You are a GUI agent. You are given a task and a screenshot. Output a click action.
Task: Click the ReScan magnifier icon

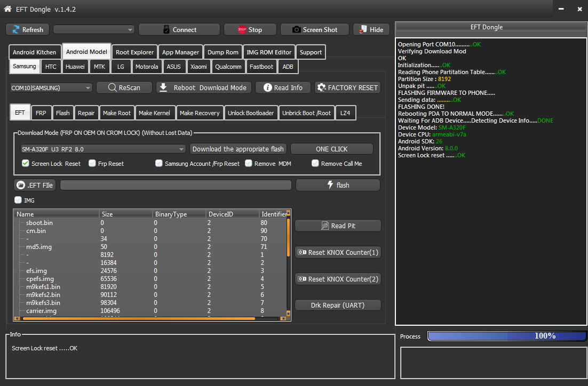click(x=112, y=87)
